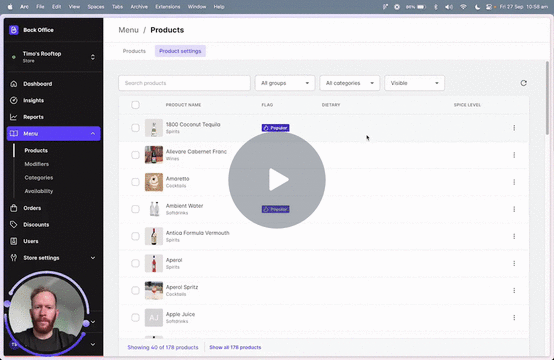This screenshot has height=360, width=554.
Task: Check the Amaretto product checkbox
Action: point(135,182)
